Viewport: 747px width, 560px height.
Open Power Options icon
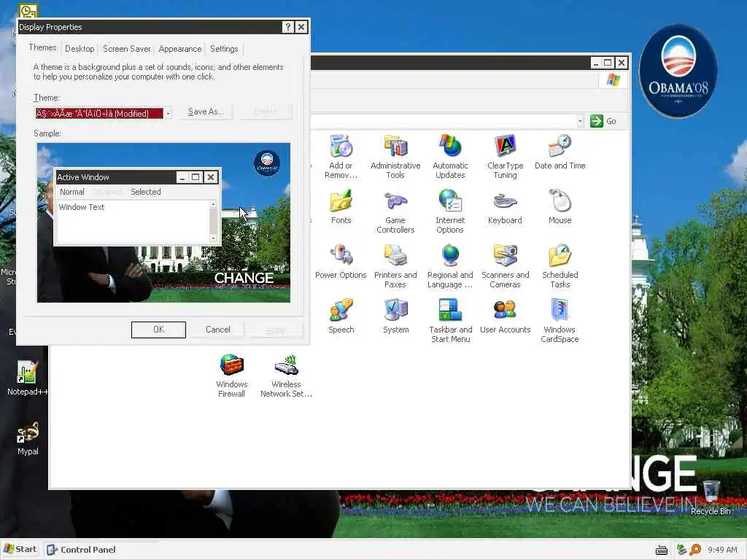click(x=341, y=262)
